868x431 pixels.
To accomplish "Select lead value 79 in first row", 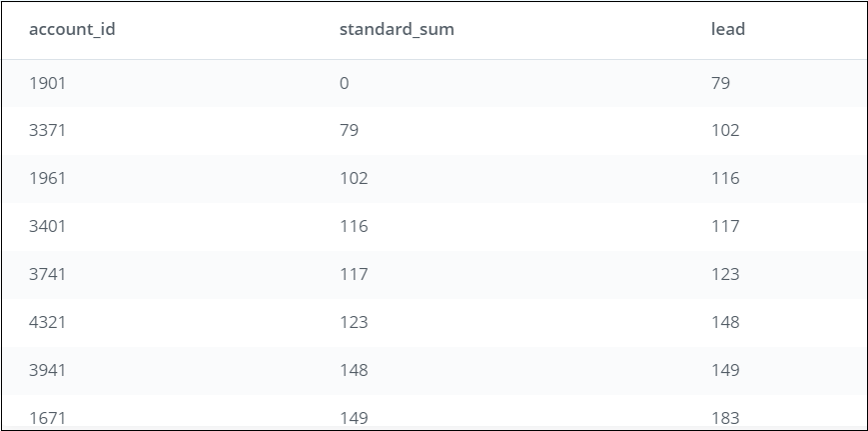I will pos(720,83).
